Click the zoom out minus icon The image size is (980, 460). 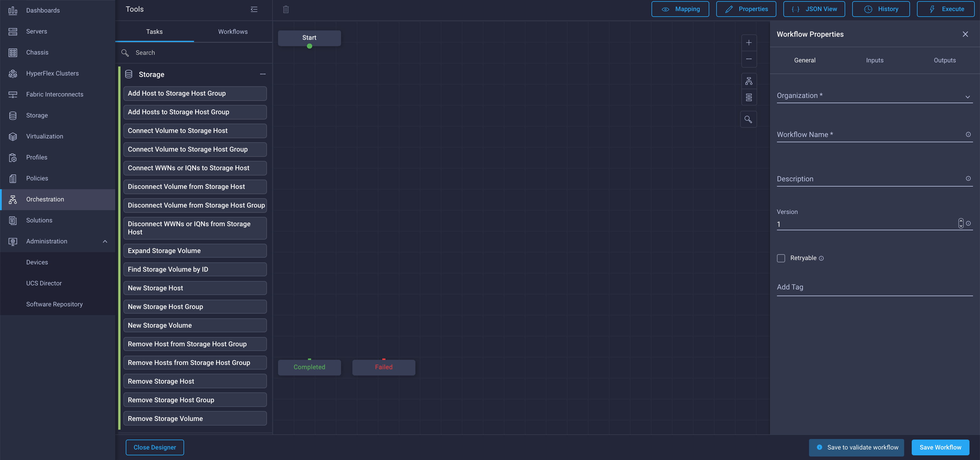click(748, 59)
